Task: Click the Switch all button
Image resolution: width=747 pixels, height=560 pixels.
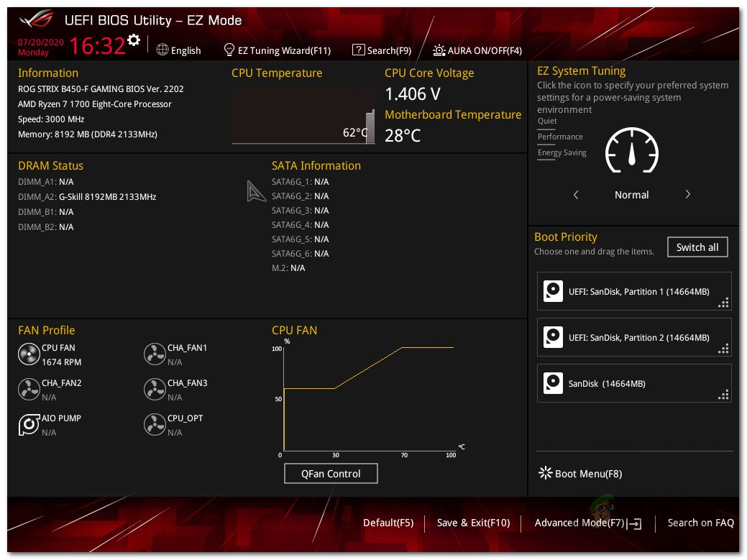Action: click(x=697, y=247)
